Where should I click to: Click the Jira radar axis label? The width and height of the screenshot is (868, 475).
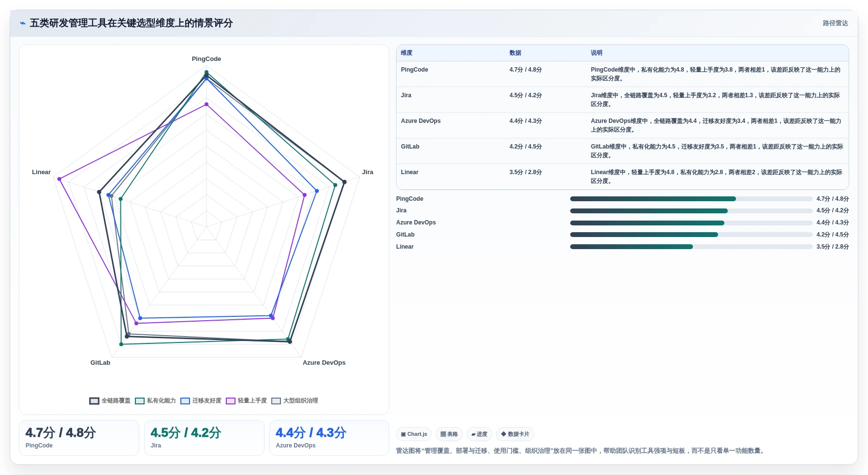[368, 172]
